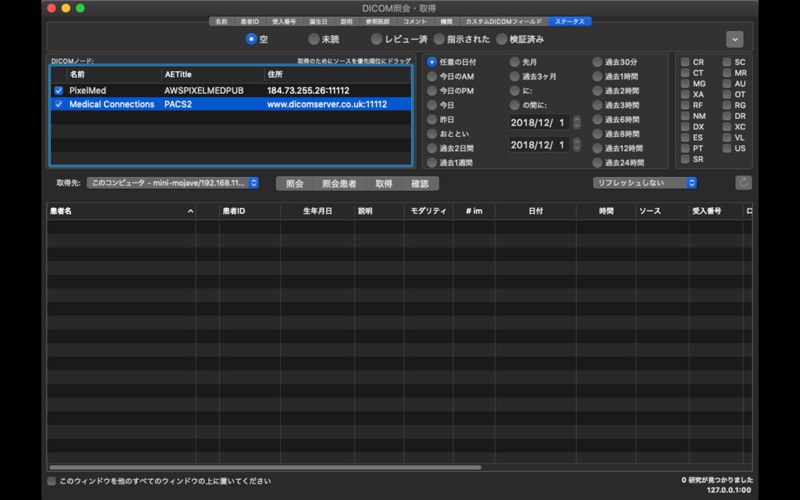Select 任意の日付 date option
Screen dimensions: 800x500
click(x=432, y=62)
